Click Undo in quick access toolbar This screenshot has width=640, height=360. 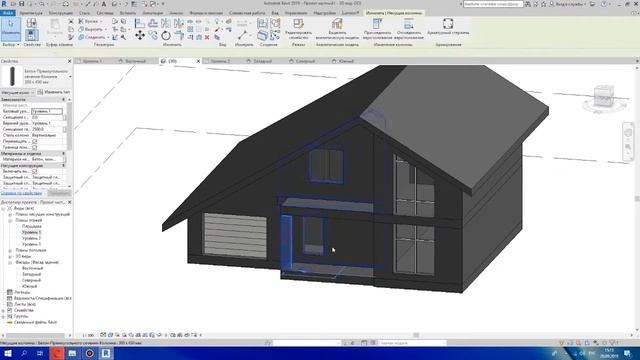(x=42, y=4)
